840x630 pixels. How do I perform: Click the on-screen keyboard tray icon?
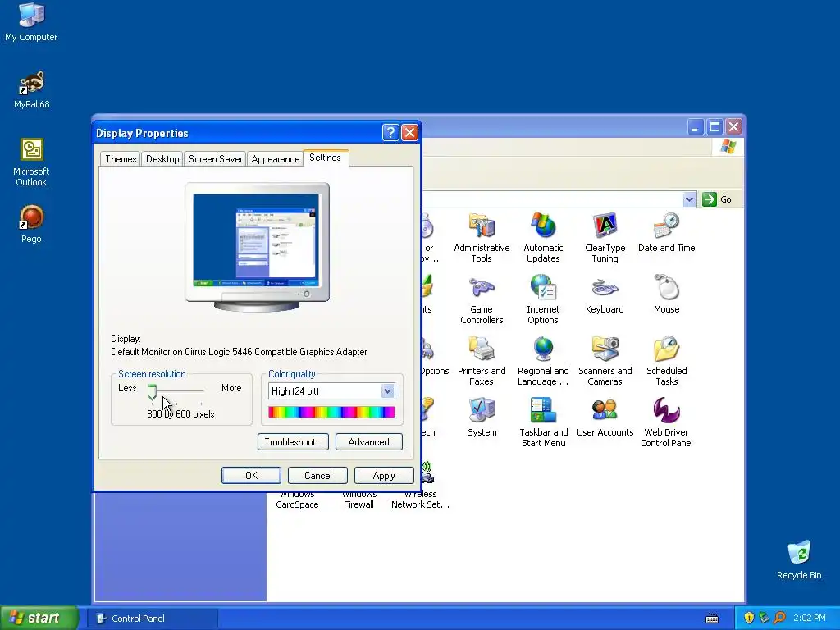712,619
